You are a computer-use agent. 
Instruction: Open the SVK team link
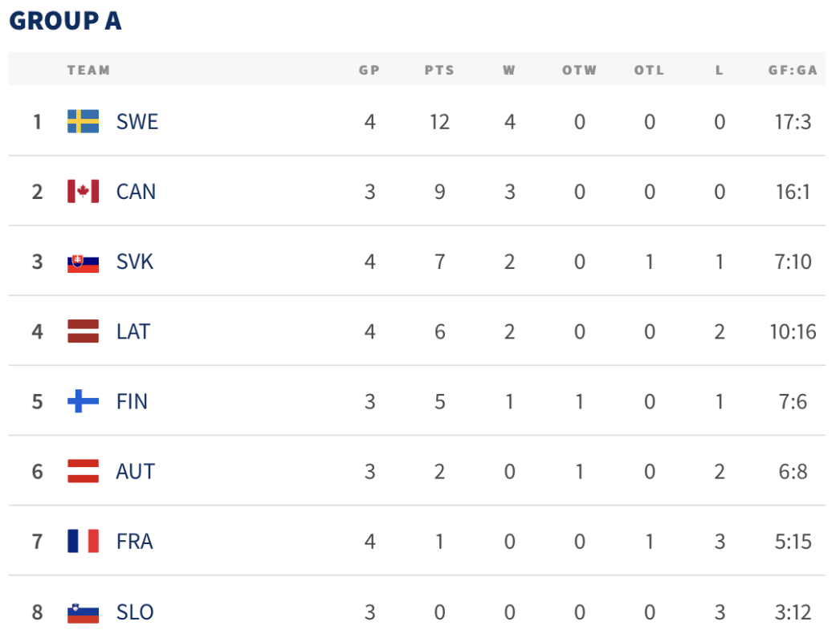pos(135,262)
